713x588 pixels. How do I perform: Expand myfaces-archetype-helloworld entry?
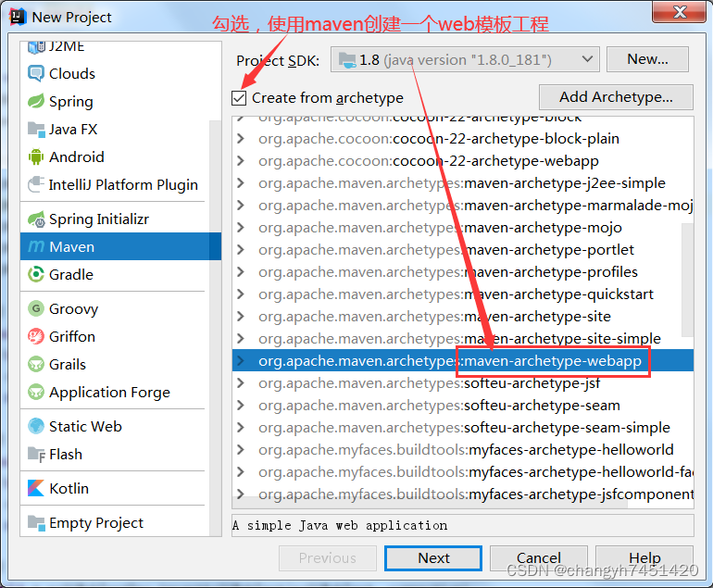click(x=241, y=449)
